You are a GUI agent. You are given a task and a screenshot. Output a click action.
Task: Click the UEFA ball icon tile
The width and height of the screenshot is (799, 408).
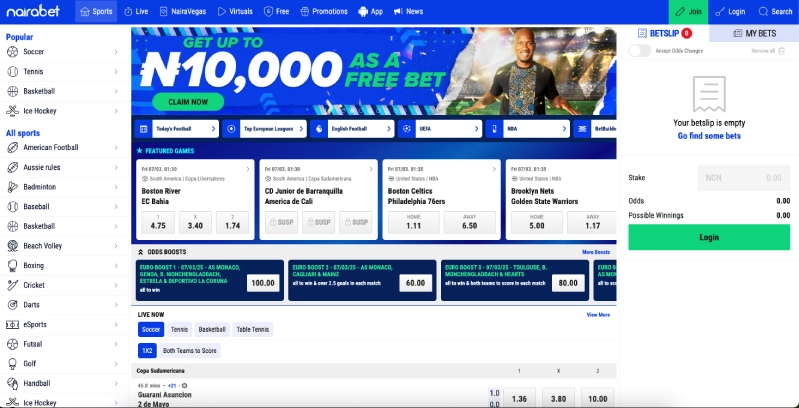pos(407,129)
